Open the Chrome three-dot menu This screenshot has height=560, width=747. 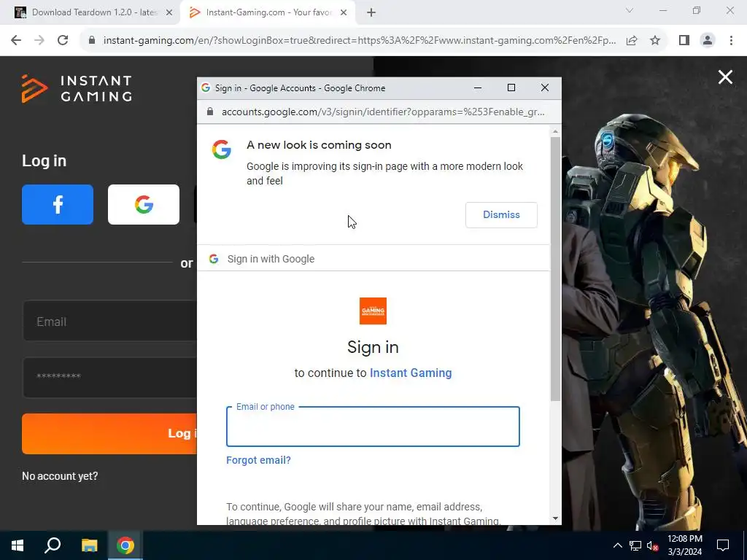click(x=731, y=41)
